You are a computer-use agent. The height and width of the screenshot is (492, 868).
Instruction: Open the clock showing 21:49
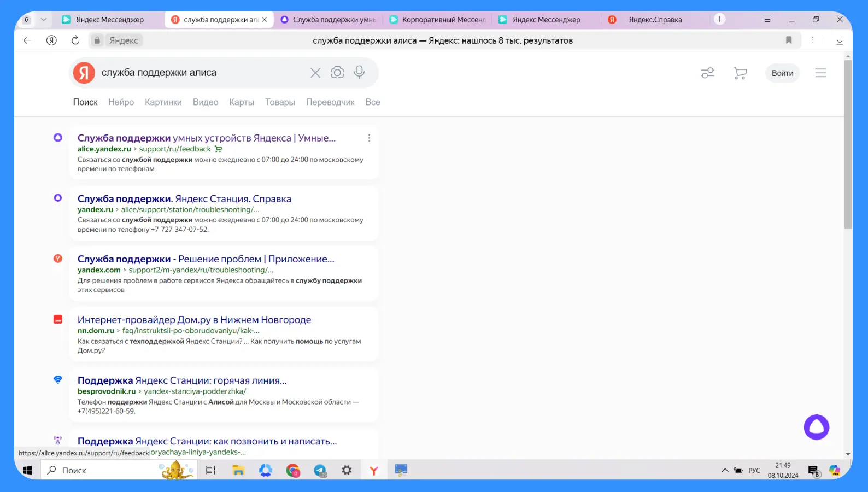[783, 470]
